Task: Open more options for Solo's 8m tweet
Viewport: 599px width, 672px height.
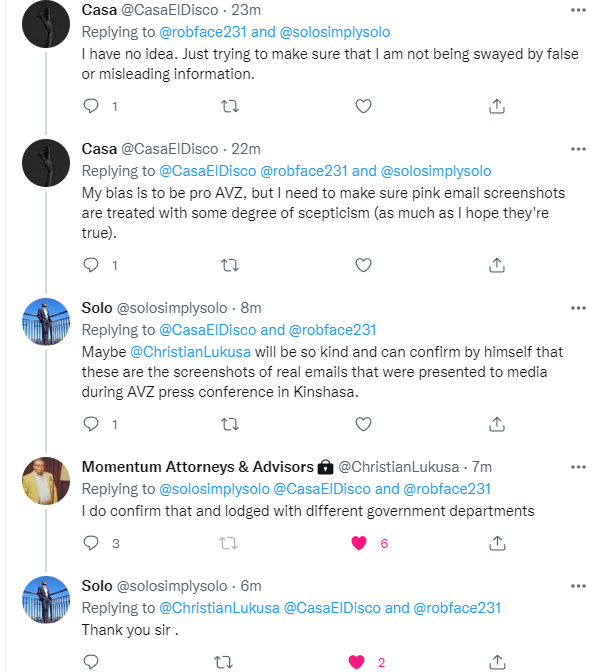Action: [578, 308]
